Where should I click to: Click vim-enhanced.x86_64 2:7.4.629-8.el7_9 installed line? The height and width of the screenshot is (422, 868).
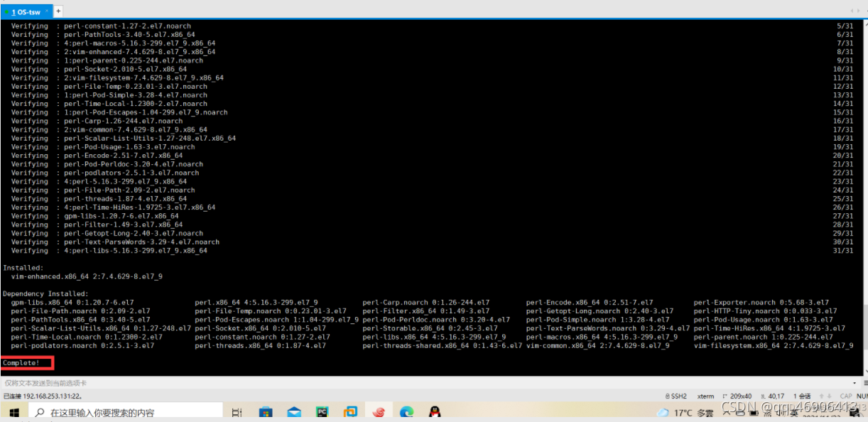point(87,276)
